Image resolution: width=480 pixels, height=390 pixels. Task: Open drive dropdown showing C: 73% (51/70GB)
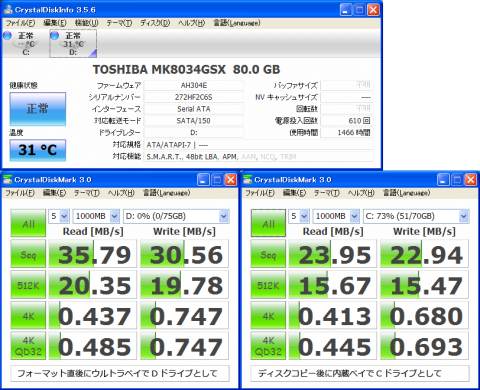pyautogui.click(x=416, y=216)
